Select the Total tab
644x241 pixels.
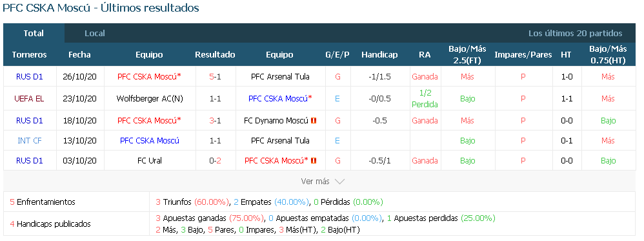(34, 34)
